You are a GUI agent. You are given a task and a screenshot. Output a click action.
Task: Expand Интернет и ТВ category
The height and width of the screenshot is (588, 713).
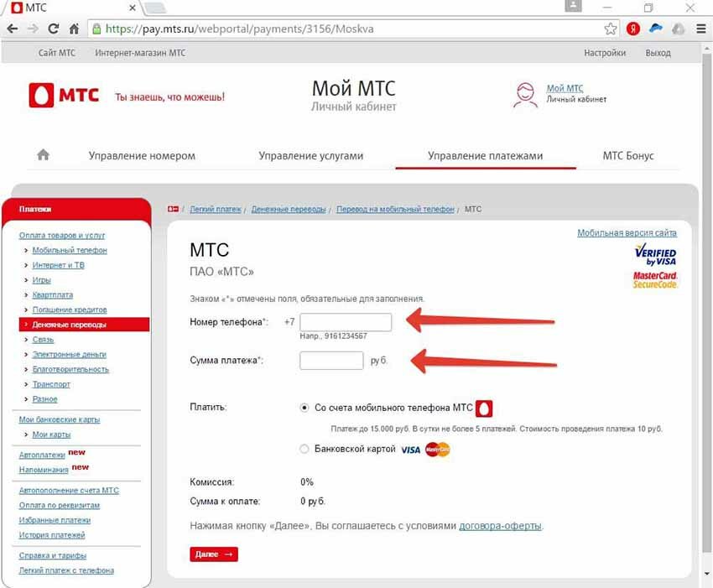click(x=58, y=265)
